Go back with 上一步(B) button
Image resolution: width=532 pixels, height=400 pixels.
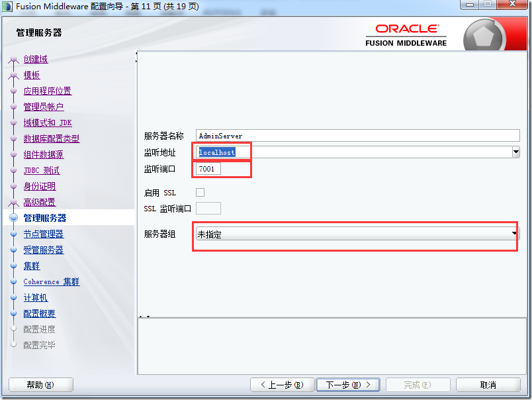(x=283, y=385)
